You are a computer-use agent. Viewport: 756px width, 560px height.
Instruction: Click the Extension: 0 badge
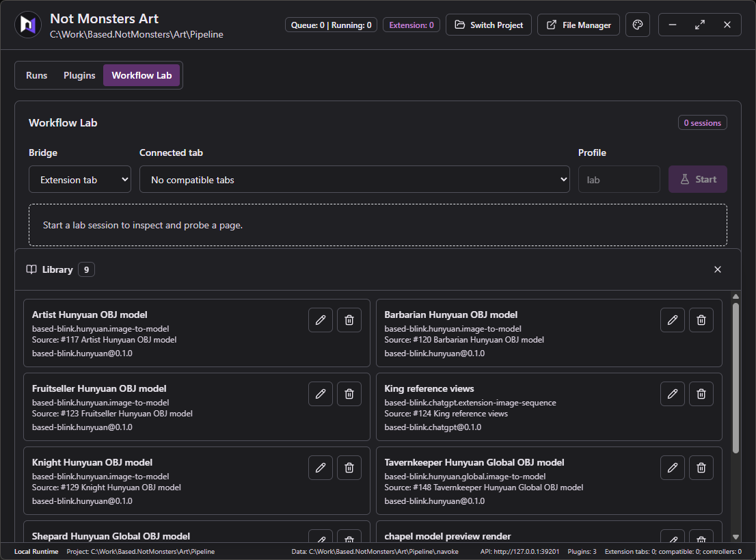pyautogui.click(x=411, y=25)
